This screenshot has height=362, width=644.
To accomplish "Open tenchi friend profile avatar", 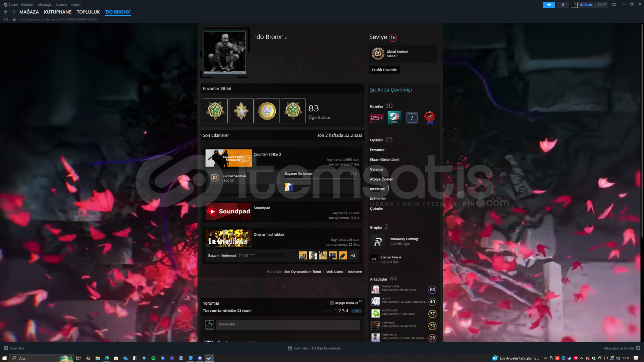I will click(375, 301).
